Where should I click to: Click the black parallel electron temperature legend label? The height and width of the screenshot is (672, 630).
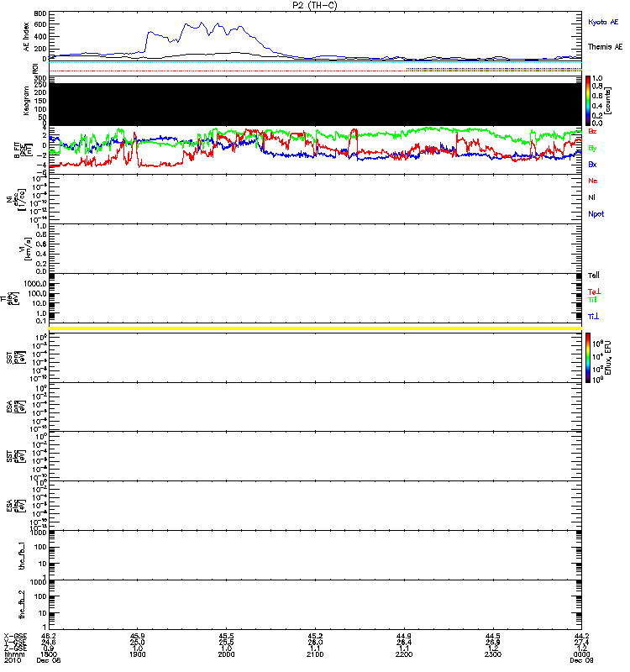594,276
